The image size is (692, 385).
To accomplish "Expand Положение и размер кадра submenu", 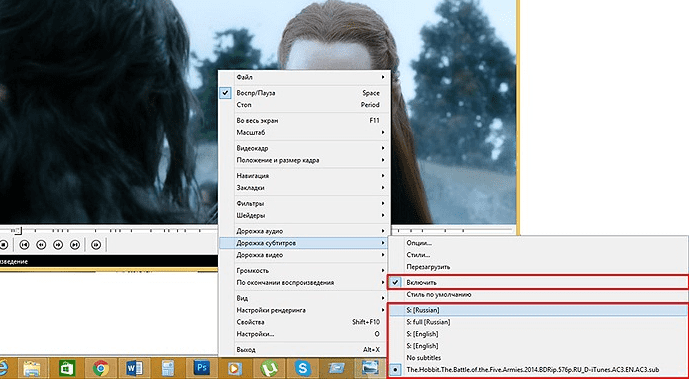I will 304,160.
